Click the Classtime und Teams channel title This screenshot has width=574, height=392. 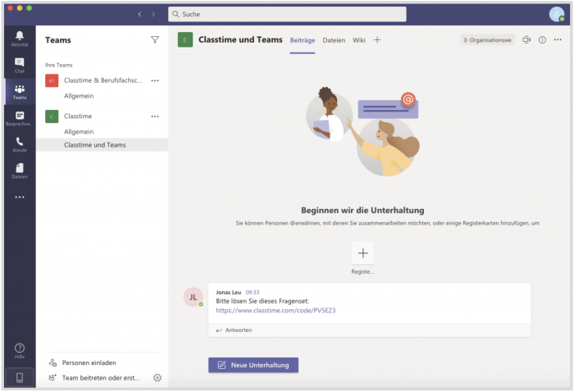pyautogui.click(x=240, y=39)
